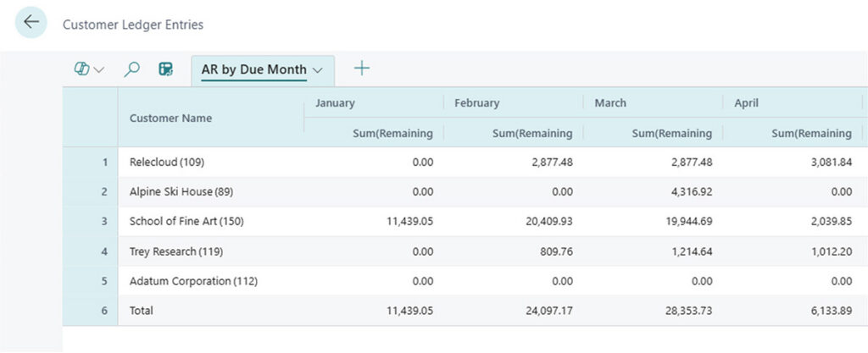
Task: Select the Trey Research (119) cell
Action: [176, 251]
